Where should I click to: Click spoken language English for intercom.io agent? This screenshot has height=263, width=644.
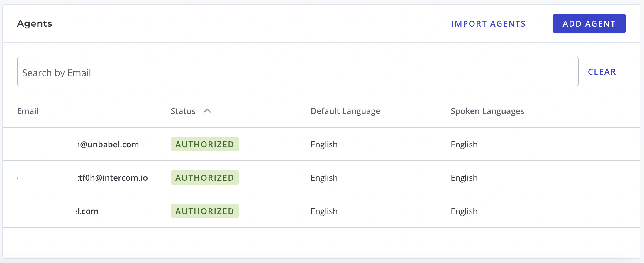(464, 178)
